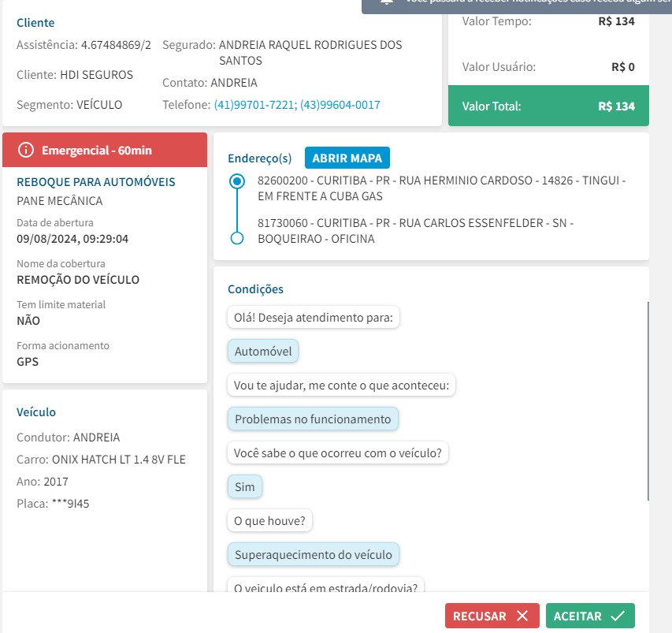The height and width of the screenshot is (633, 672).
Task: Click the ABRIR MAPA button
Action: pos(347,158)
